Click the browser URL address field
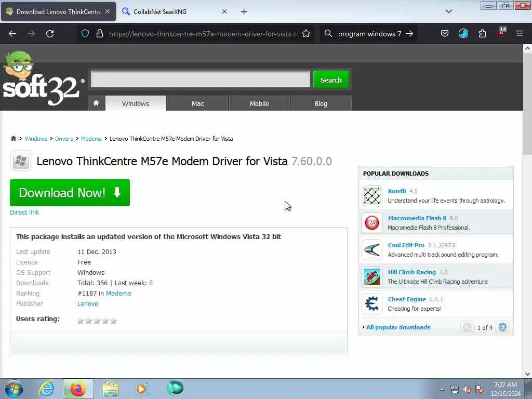This screenshot has height=399, width=532. [x=203, y=34]
